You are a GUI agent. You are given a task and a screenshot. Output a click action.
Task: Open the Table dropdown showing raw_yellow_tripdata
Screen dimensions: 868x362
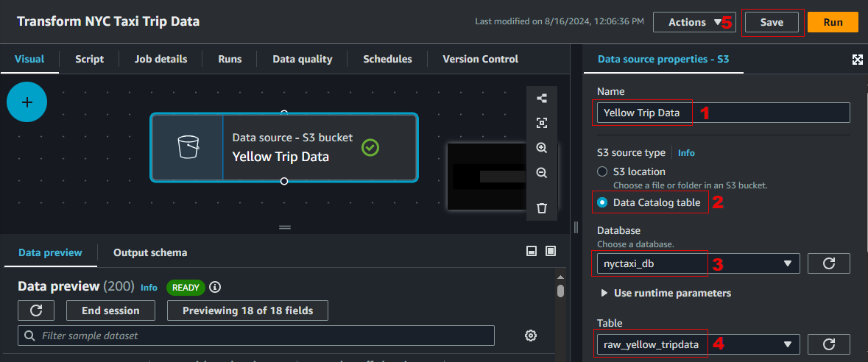pos(698,344)
